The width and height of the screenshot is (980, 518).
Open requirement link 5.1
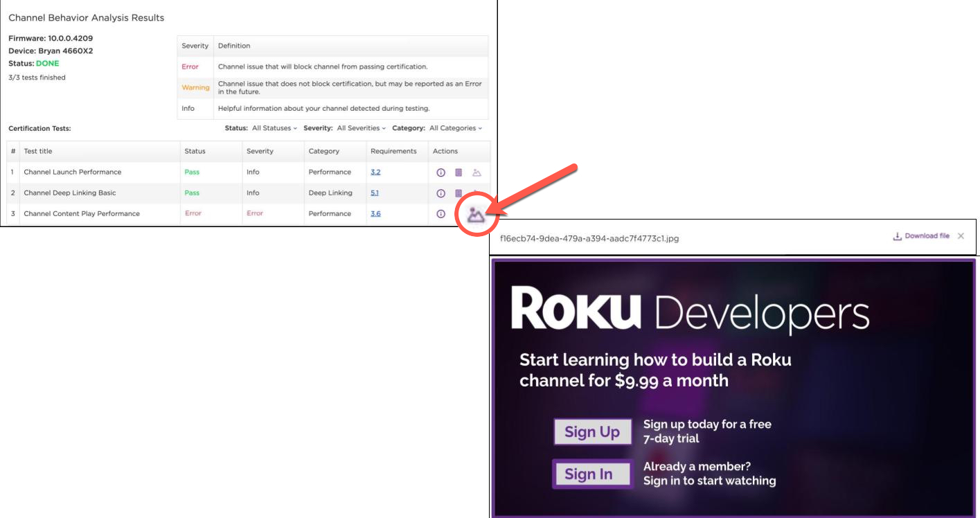(x=375, y=193)
